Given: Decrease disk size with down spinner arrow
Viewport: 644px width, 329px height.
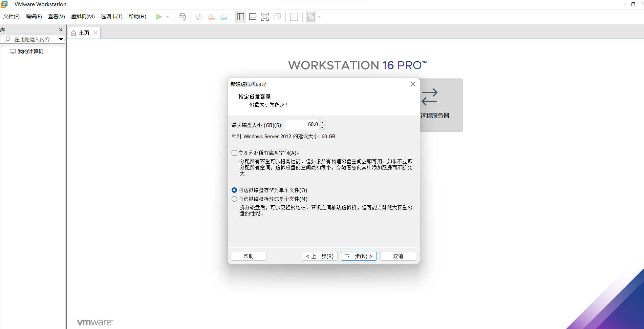Looking at the screenshot, I should [322, 127].
